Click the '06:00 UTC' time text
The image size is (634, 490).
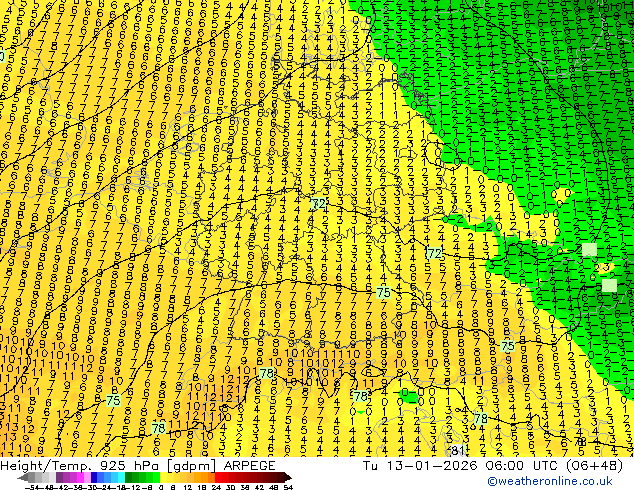pyautogui.click(x=522, y=466)
